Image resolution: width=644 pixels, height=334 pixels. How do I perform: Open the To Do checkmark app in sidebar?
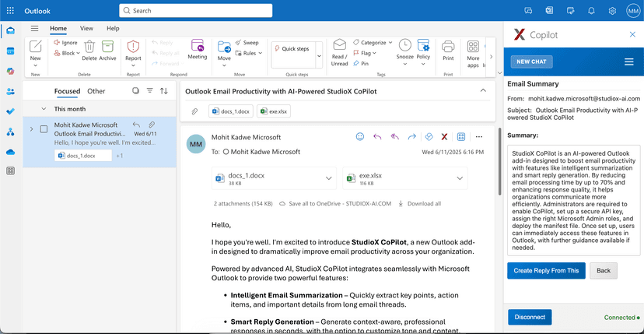11,111
